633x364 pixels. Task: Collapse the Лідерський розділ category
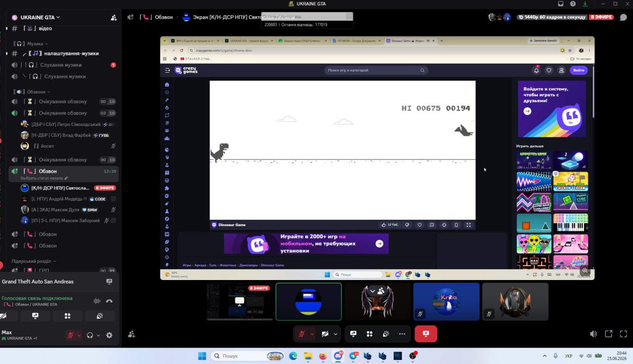click(x=34, y=261)
